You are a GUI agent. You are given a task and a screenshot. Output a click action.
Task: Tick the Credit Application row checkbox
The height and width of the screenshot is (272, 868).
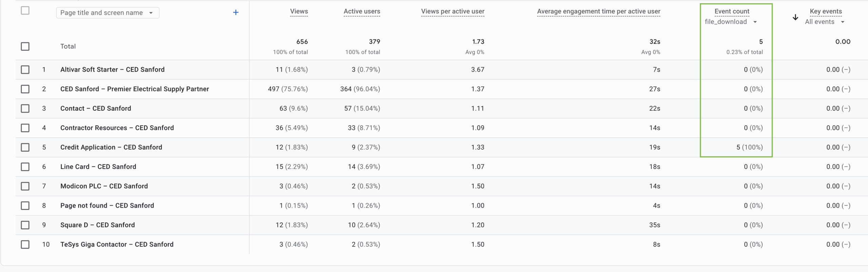tap(25, 147)
